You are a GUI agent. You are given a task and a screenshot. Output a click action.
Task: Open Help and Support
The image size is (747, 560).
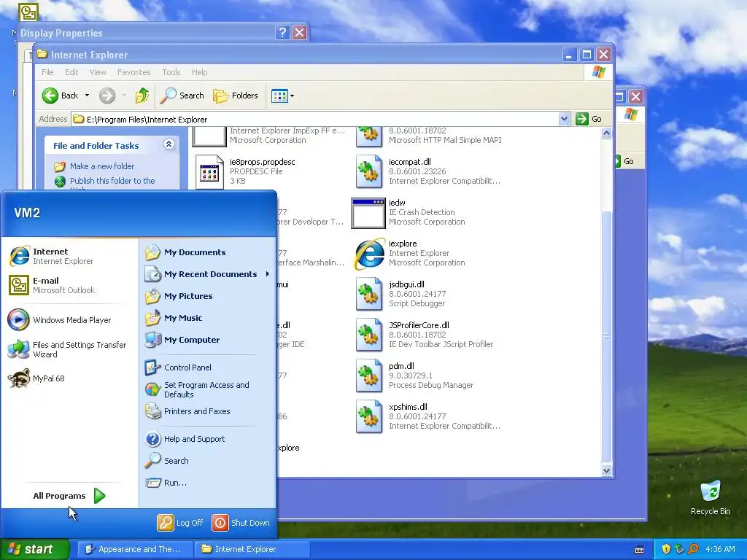(x=185, y=439)
